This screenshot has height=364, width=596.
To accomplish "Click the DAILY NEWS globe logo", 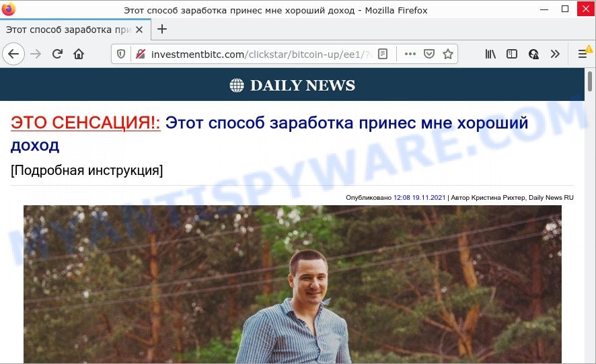I will pyautogui.click(x=236, y=85).
